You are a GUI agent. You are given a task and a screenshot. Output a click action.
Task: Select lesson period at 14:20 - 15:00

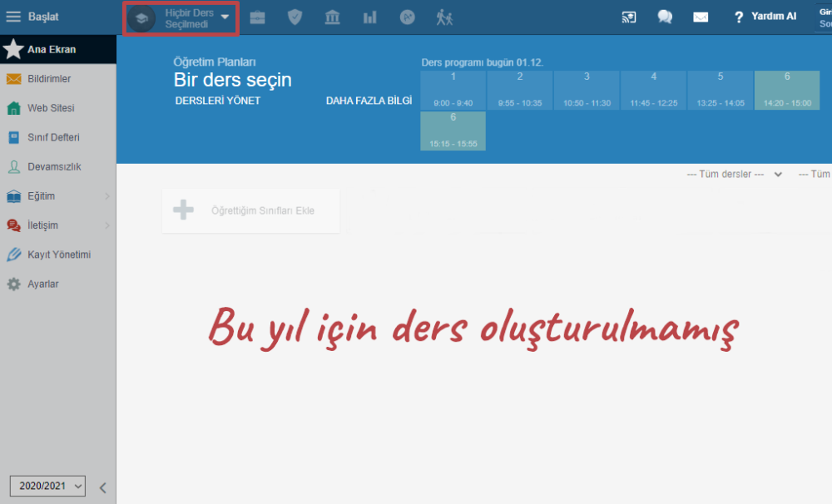(787, 90)
